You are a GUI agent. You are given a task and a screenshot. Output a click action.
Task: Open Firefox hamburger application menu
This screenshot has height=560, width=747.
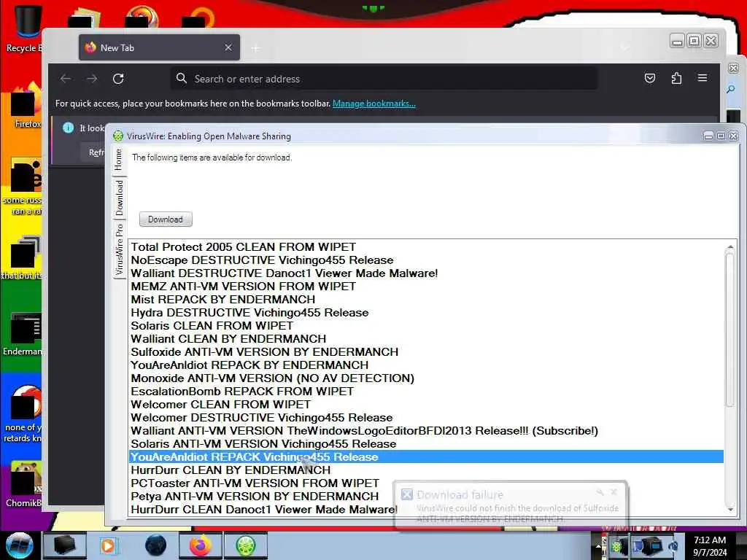click(x=703, y=77)
